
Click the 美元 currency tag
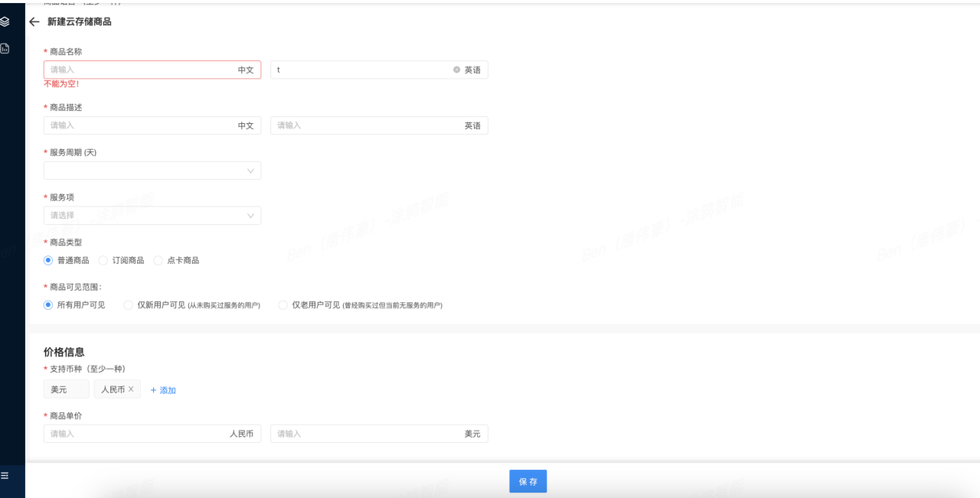tap(66, 389)
